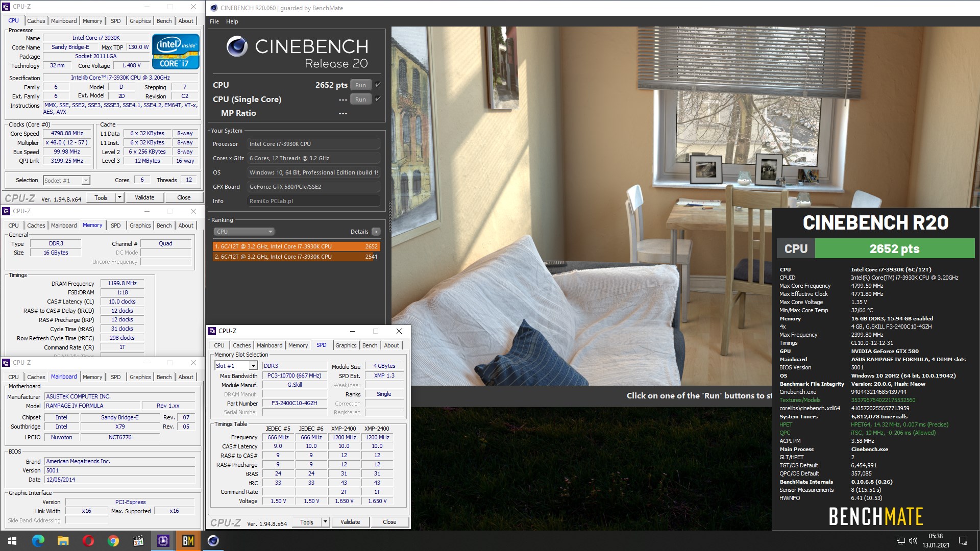Select ranking entry scoring 2541
980x551 pixels.
click(x=296, y=257)
